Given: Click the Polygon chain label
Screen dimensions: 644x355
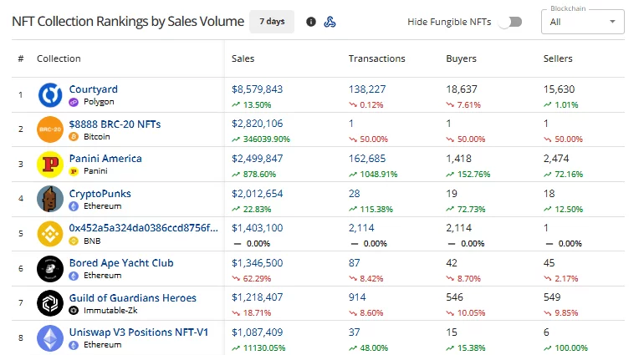Looking at the screenshot, I should point(99,102).
